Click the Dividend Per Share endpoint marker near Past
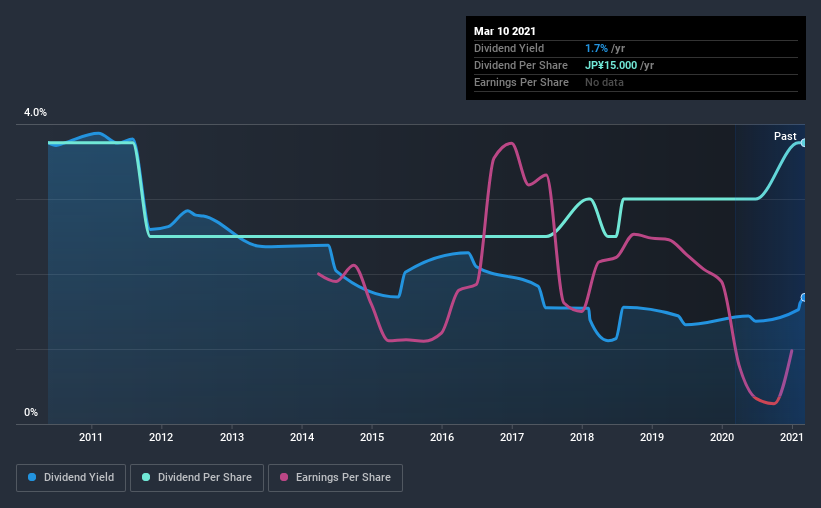Image resolution: width=821 pixels, height=508 pixels. coord(804,142)
